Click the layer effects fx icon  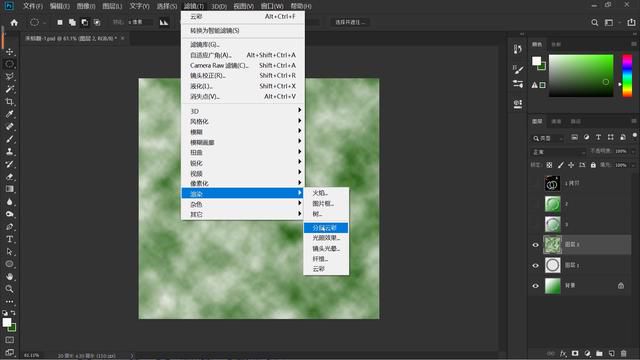tap(563, 353)
